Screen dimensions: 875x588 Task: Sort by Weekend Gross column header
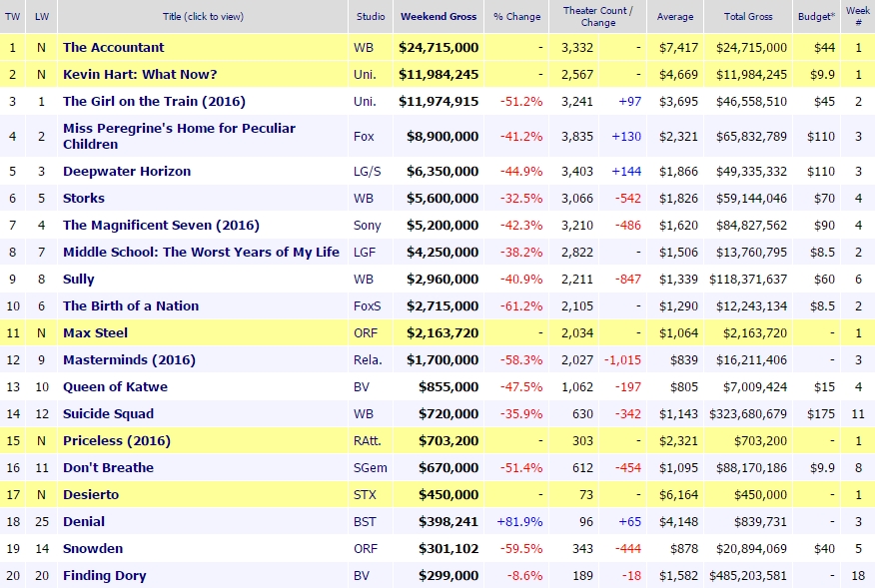click(438, 16)
